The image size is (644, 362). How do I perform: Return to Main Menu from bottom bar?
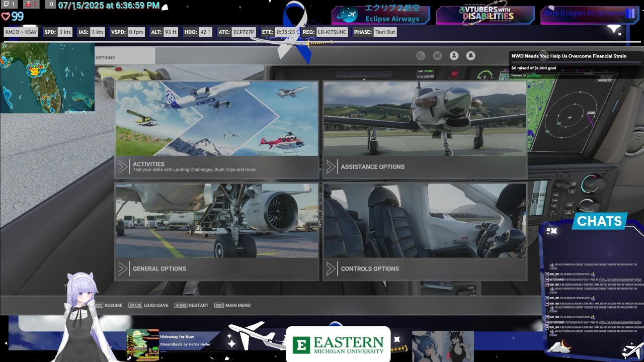click(x=232, y=305)
